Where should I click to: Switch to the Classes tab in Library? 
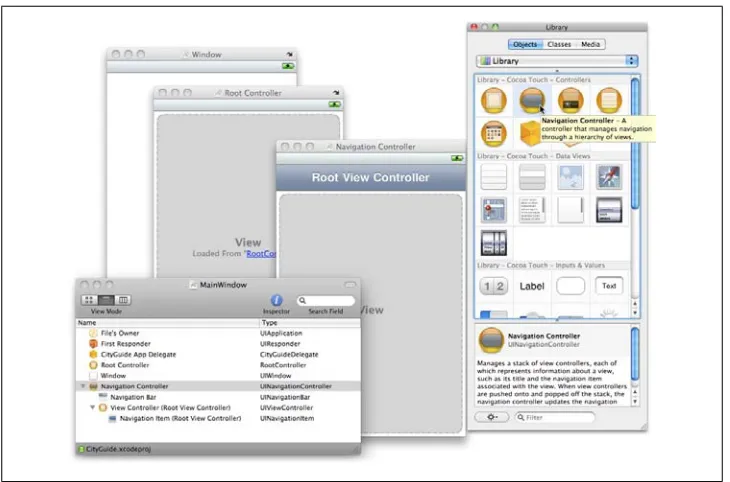pyautogui.click(x=559, y=44)
